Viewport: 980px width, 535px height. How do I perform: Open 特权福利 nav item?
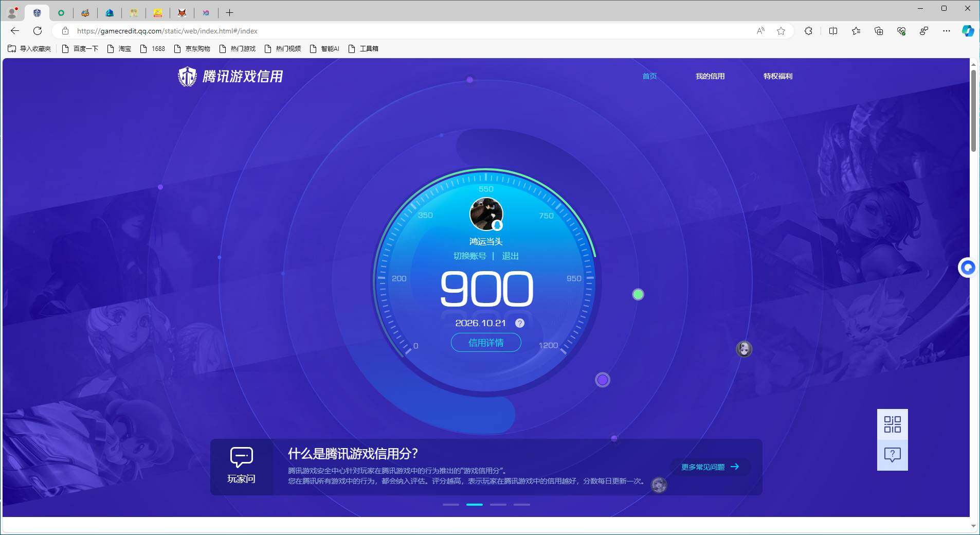(778, 76)
